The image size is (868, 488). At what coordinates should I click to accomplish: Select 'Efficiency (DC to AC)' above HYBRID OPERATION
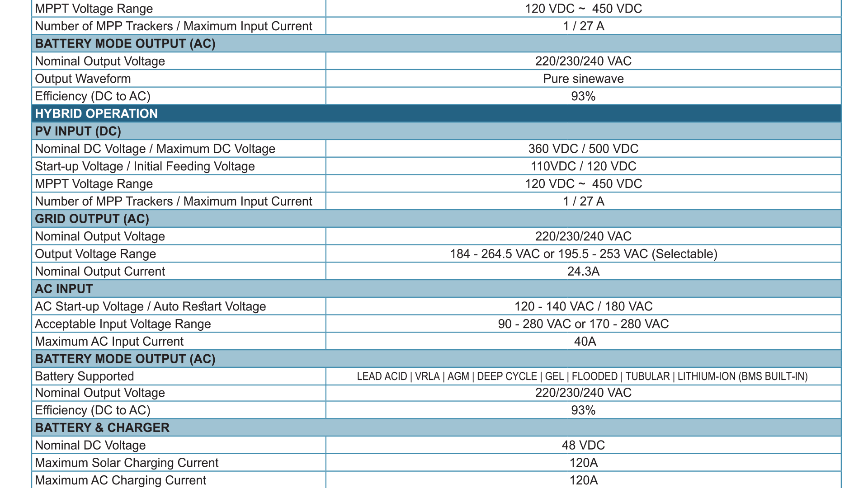[x=93, y=96]
